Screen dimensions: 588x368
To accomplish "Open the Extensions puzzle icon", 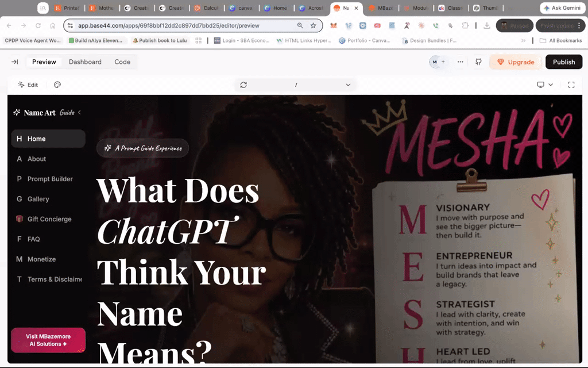I will [x=465, y=25].
